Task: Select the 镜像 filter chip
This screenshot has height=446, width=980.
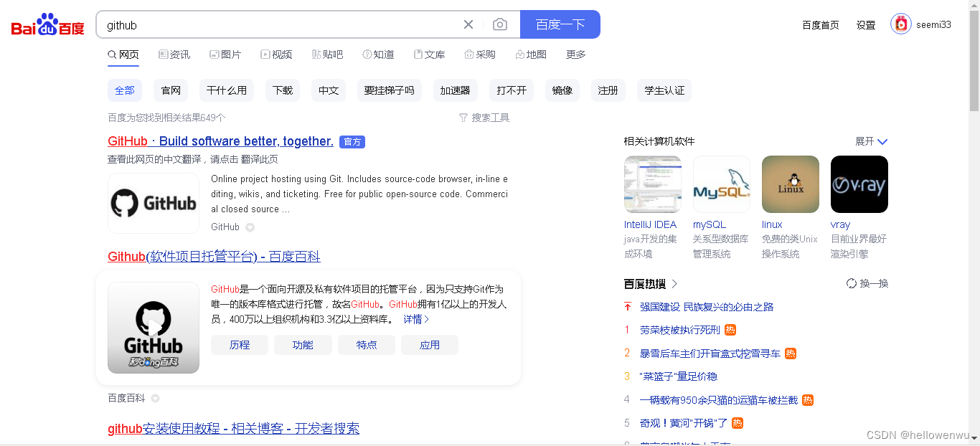Action: (562, 90)
